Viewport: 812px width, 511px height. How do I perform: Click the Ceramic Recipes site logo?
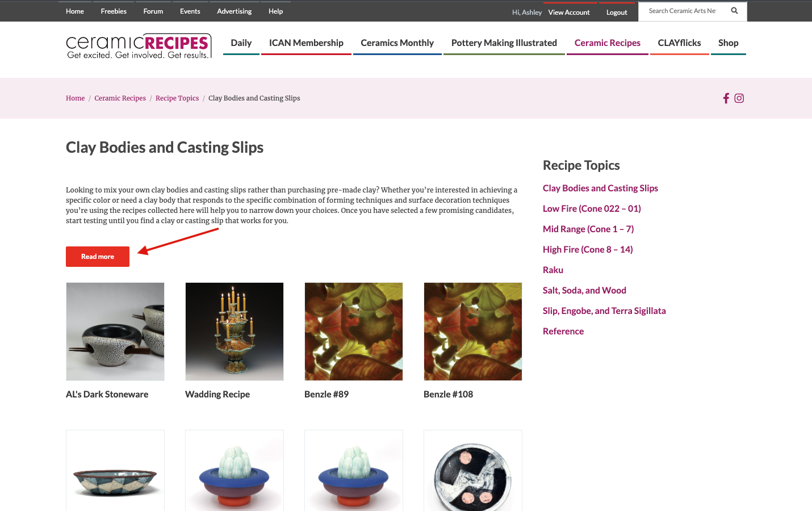139,46
